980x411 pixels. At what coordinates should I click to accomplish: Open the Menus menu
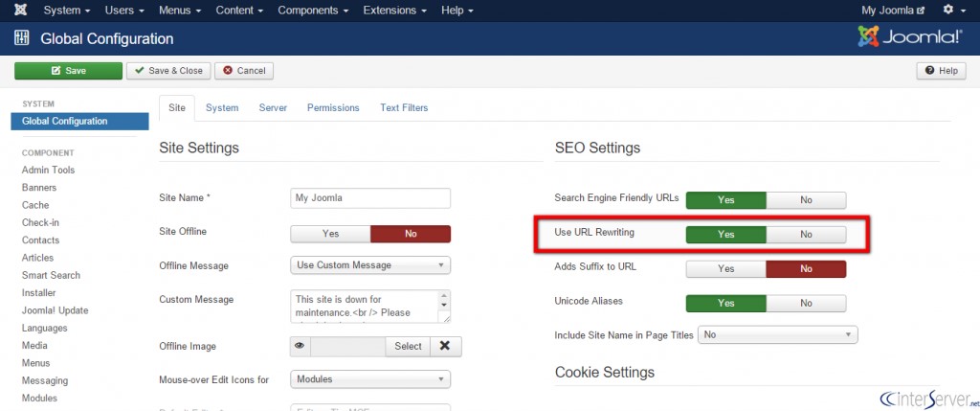180,10
